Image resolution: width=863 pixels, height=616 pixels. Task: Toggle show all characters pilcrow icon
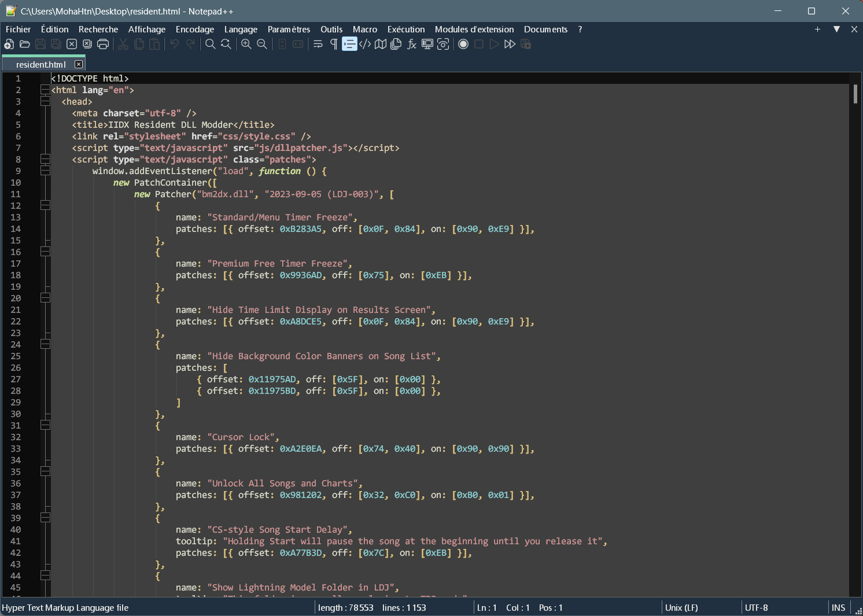tap(334, 45)
